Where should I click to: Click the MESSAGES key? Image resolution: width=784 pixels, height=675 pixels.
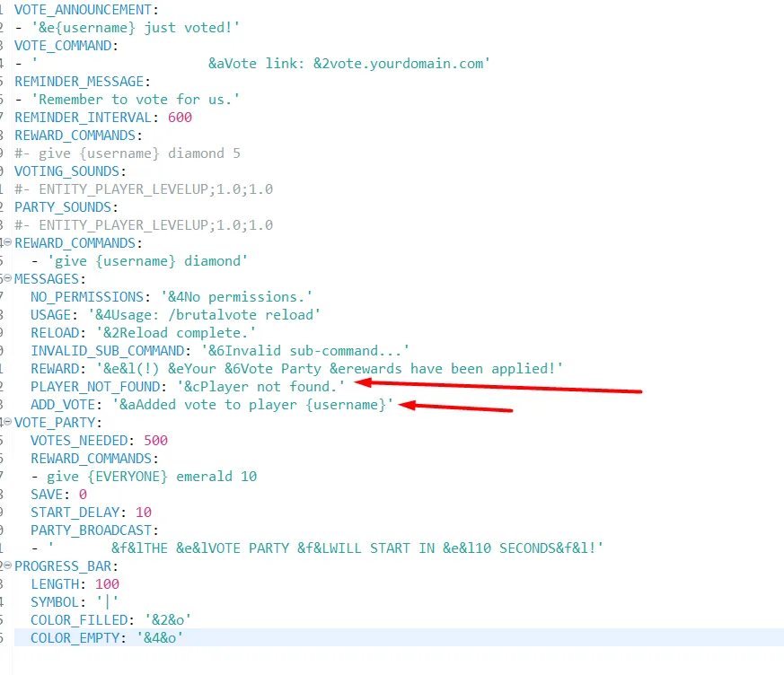(x=47, y=279)
